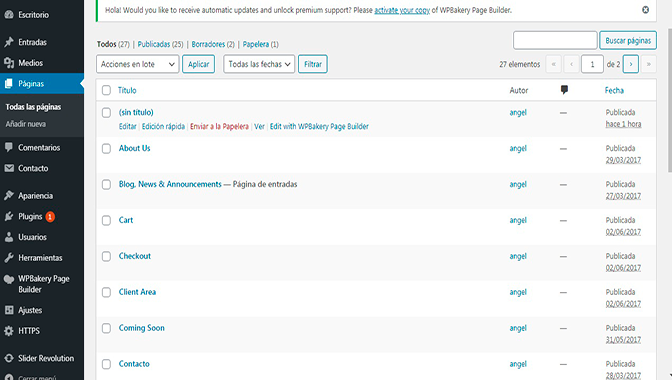This screenshot has height=380, width=672.
Task: Click the Aplicar button
Action: tap(198, 64)
